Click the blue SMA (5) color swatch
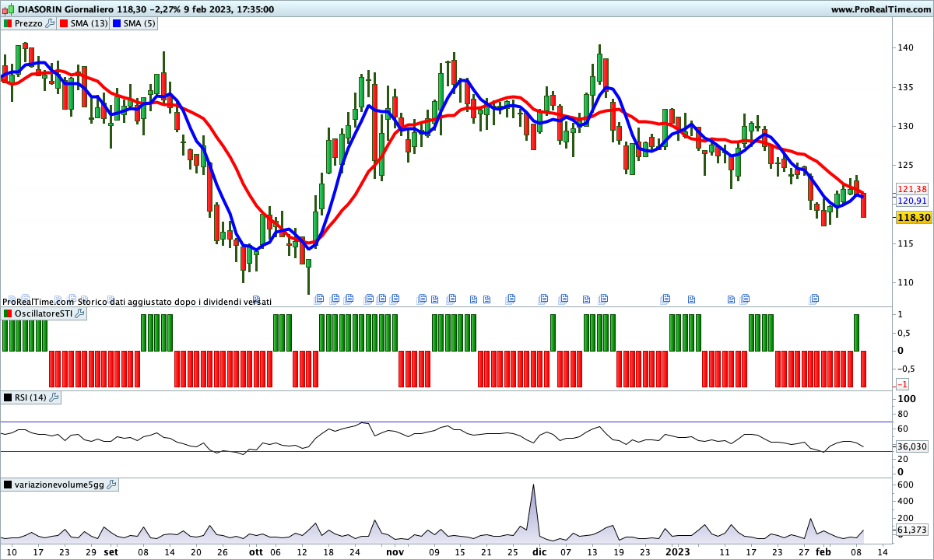Viewport: 934px width, 560px height. pos(117,23)
